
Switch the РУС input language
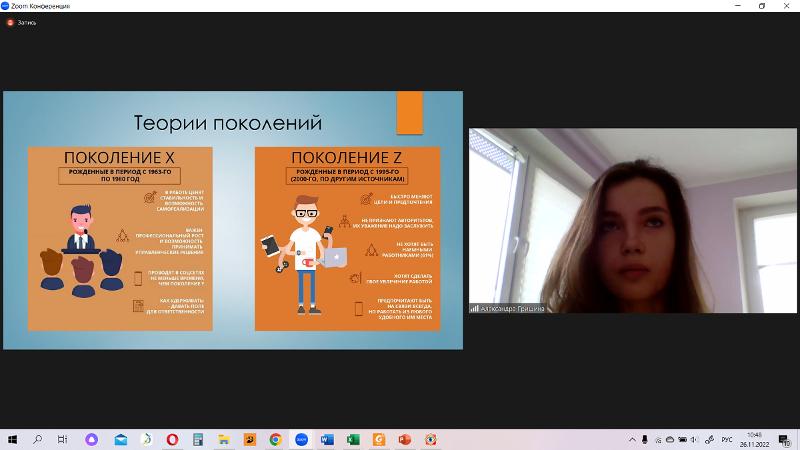(x=727, y=439)
